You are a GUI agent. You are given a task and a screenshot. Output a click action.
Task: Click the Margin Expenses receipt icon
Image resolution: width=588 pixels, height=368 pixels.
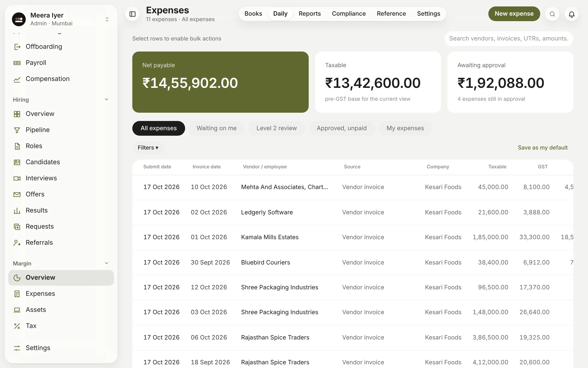point(17,293)
